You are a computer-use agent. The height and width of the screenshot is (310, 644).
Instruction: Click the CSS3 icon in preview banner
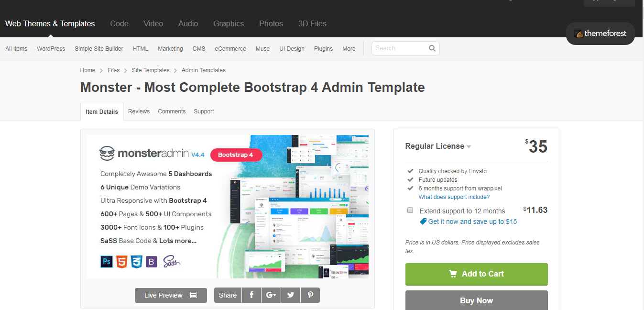coord(137,262)
